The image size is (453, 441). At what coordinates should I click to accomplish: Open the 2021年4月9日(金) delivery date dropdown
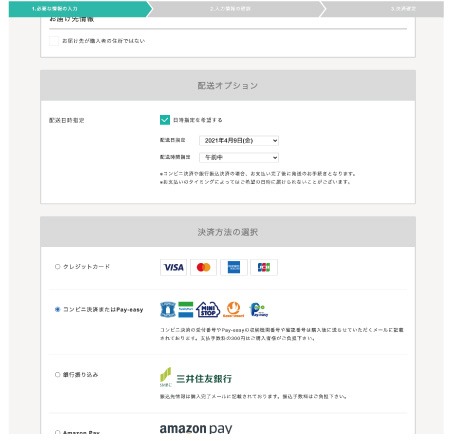[239, 141]
